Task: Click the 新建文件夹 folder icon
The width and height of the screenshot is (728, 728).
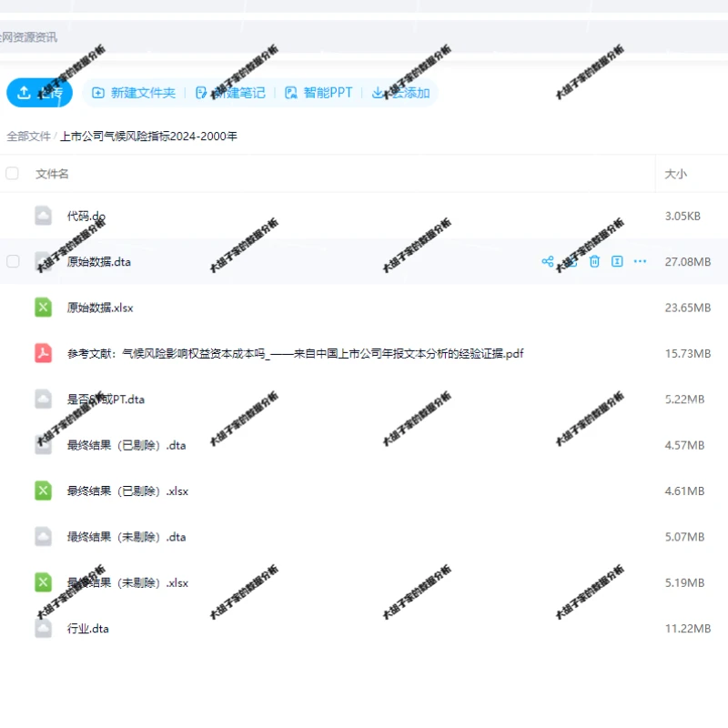Action: tap(98, 92)
